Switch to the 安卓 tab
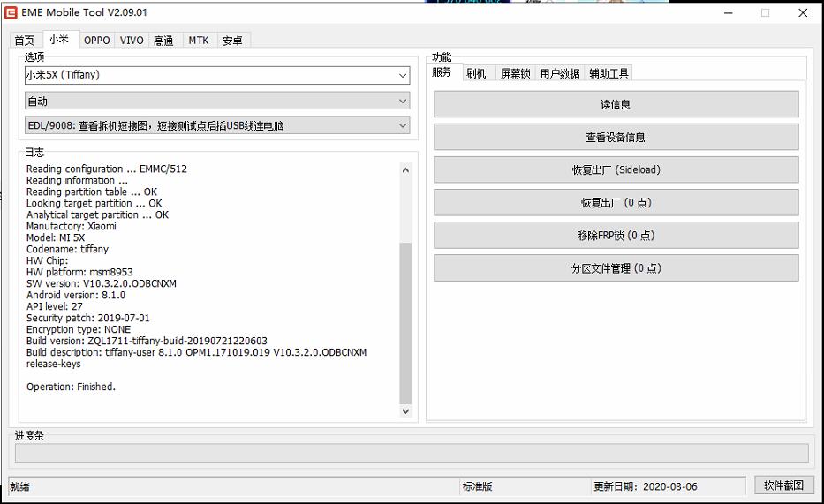 233,41
